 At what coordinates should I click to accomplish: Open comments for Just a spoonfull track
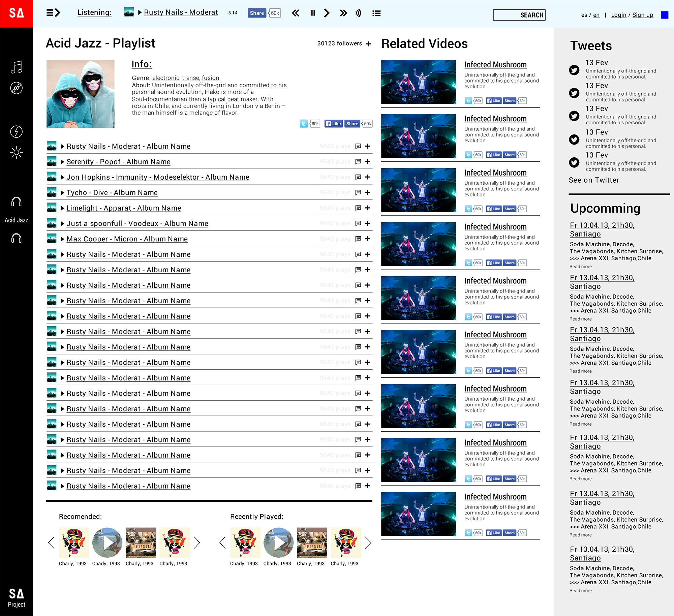(x=358, y=223)
